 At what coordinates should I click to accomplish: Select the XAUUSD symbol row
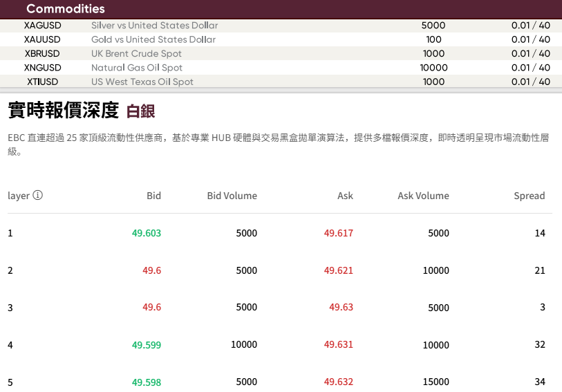tap(43, 39)
